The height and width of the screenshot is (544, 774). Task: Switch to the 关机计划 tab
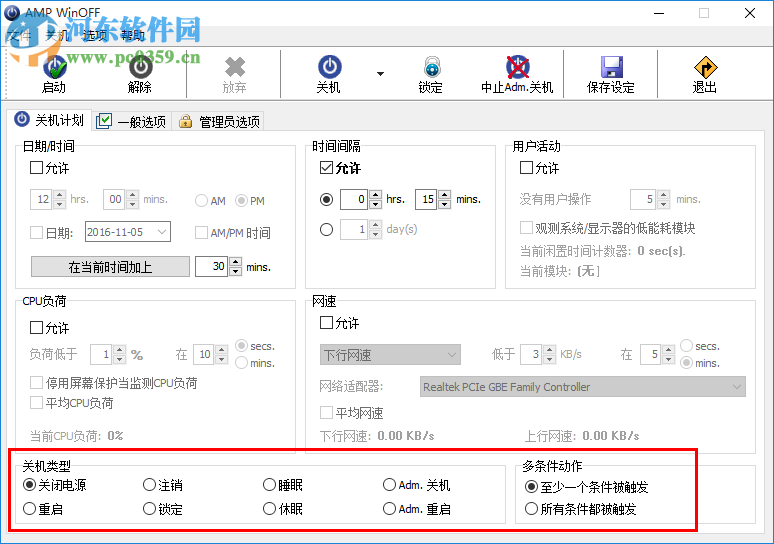tap(50, 120)
